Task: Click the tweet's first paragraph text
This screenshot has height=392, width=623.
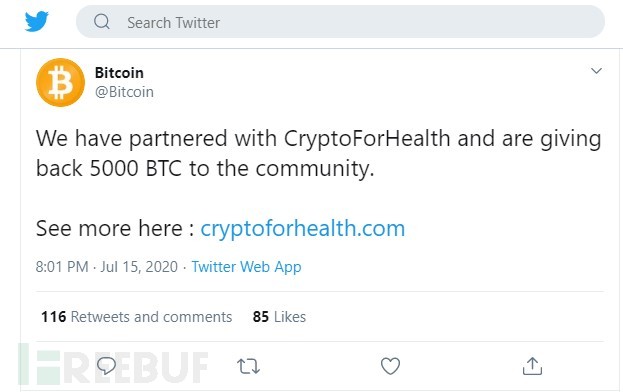Action: pos(318,153)
